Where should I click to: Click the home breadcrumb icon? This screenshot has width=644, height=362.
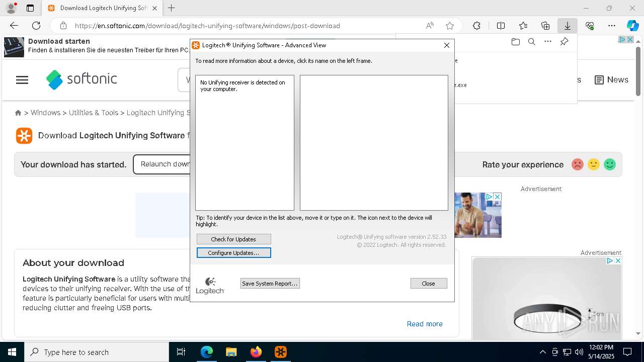click(x=18, y=113)
